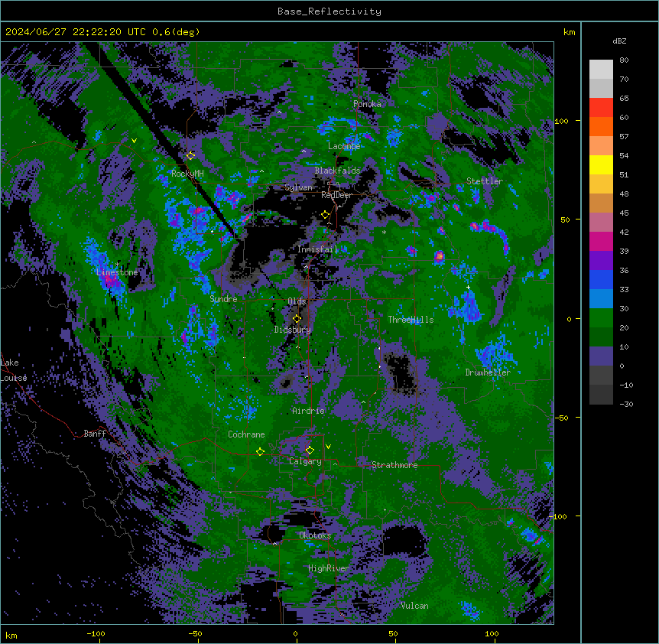Pick the violet 39-36 dBZ legend swatch

tap(601, 261)
